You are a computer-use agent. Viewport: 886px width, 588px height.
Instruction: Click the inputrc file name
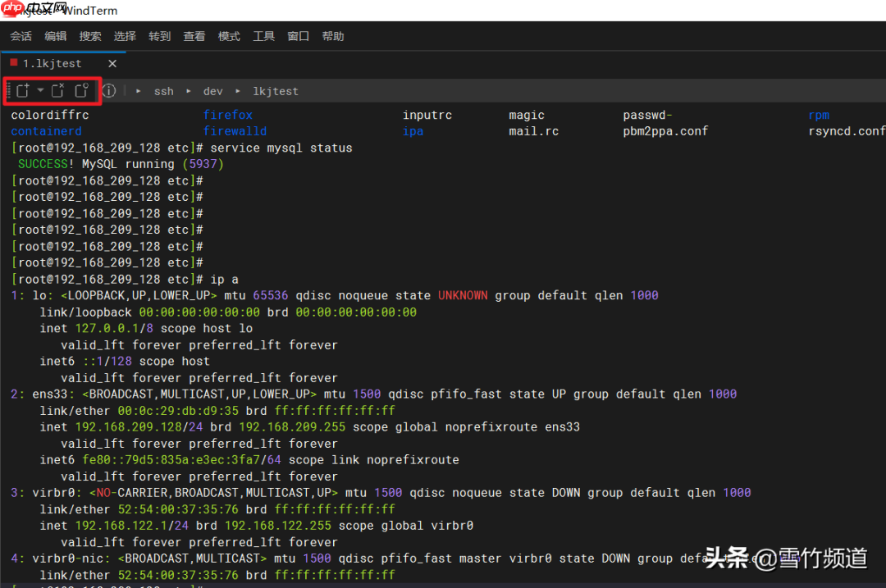click(427, 115)
